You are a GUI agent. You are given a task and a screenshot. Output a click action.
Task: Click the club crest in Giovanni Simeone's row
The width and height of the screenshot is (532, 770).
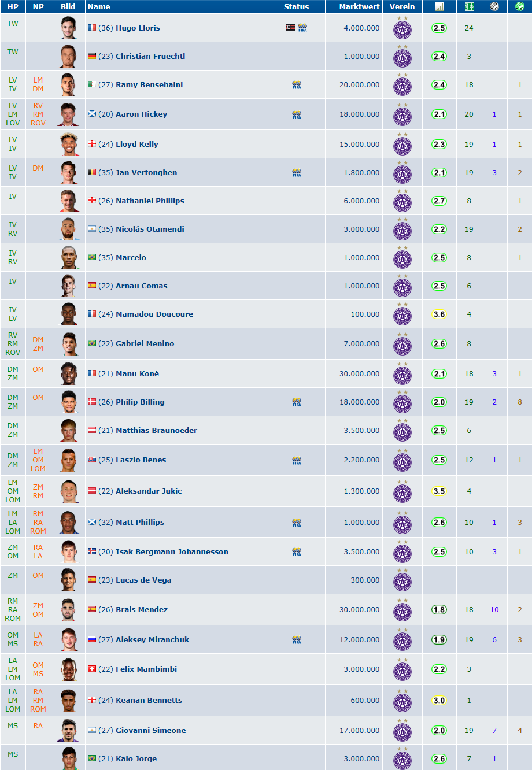click(402, 731)
